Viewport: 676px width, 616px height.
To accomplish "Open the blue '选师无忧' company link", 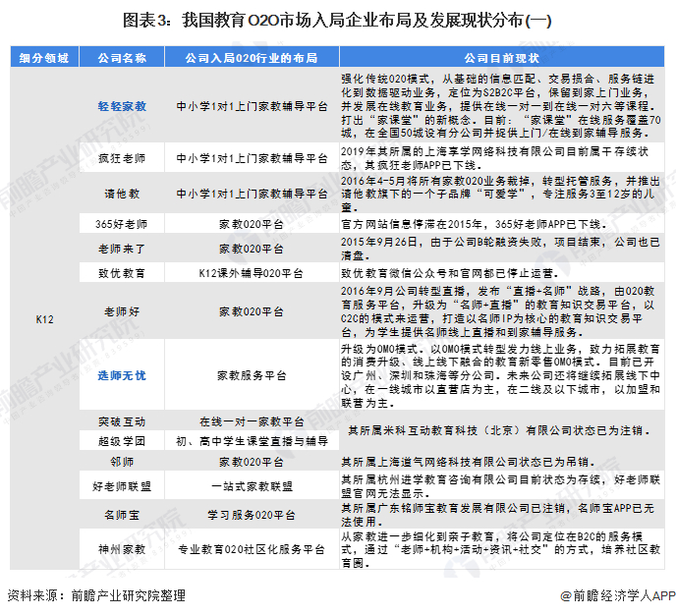I will pyautogui.click(x=122, y=375).
